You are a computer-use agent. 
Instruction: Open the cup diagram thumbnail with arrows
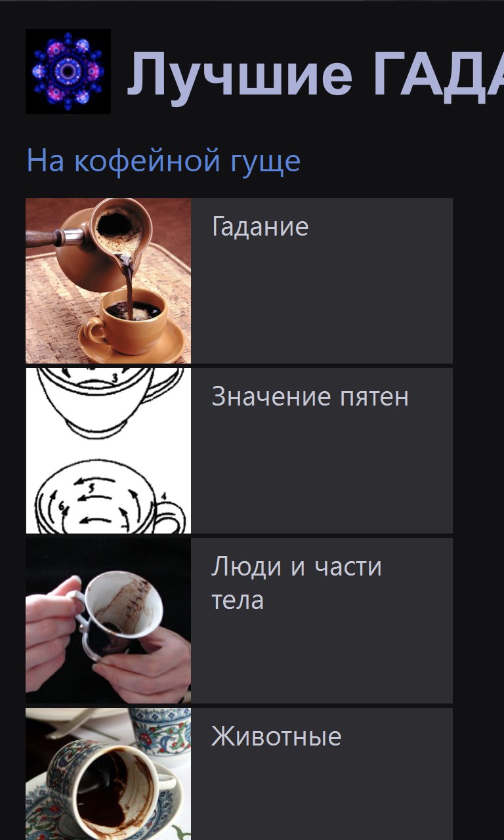click(108, 451)
